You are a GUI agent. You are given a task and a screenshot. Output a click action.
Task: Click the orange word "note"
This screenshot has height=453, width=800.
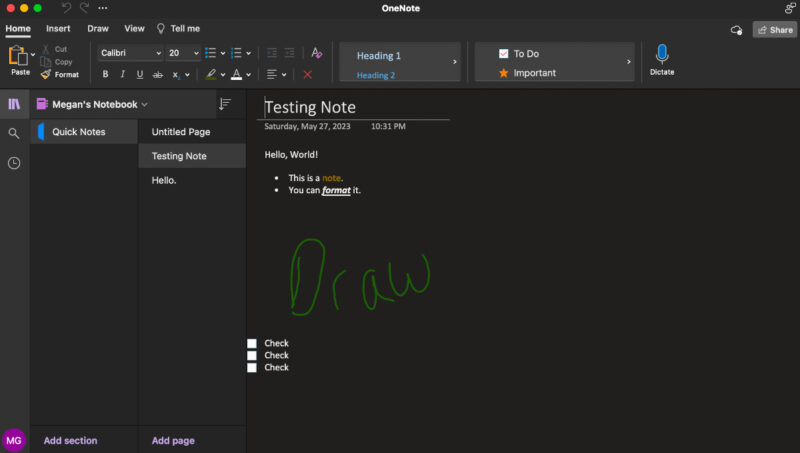coord(331,178)
